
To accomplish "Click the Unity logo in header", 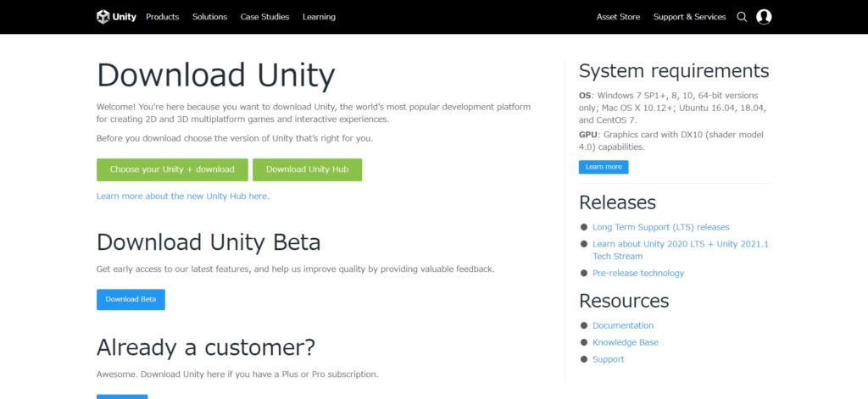I will (116, 17).
